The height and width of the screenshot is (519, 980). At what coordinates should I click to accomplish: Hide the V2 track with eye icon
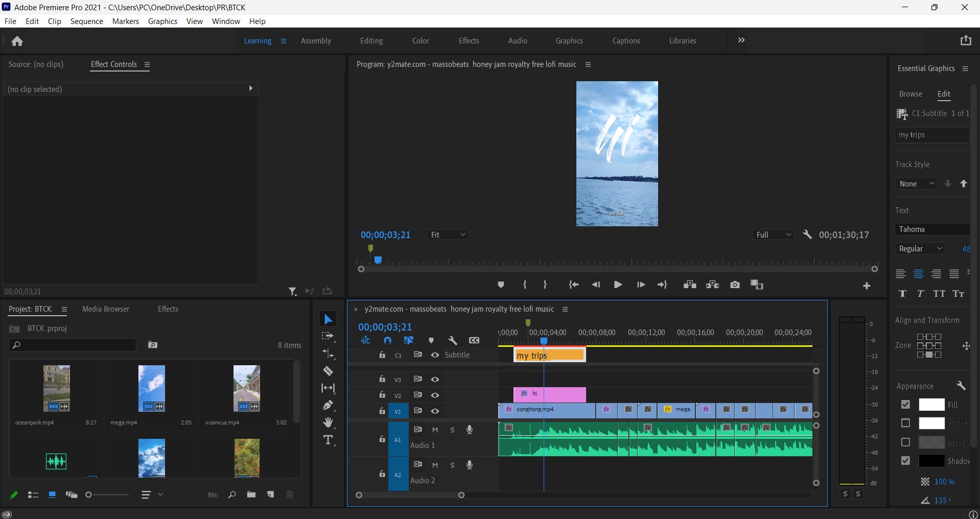[x=435, y=395]
